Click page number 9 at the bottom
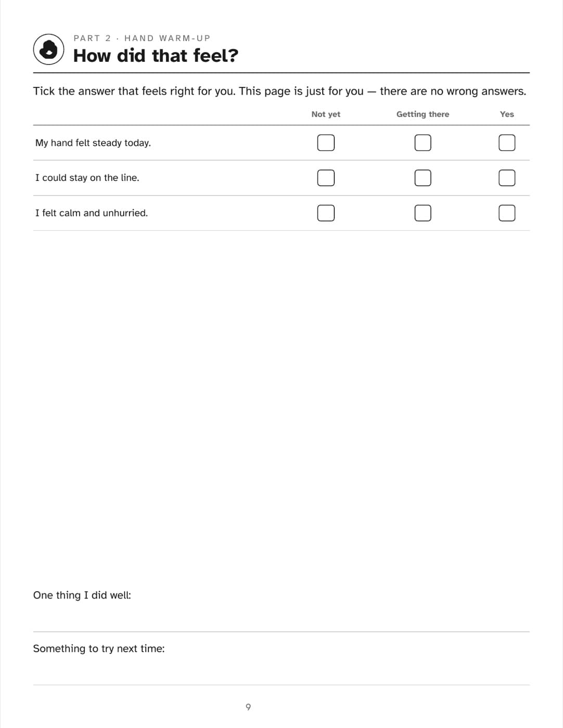 pyautogui.click(x=248, y=707)
